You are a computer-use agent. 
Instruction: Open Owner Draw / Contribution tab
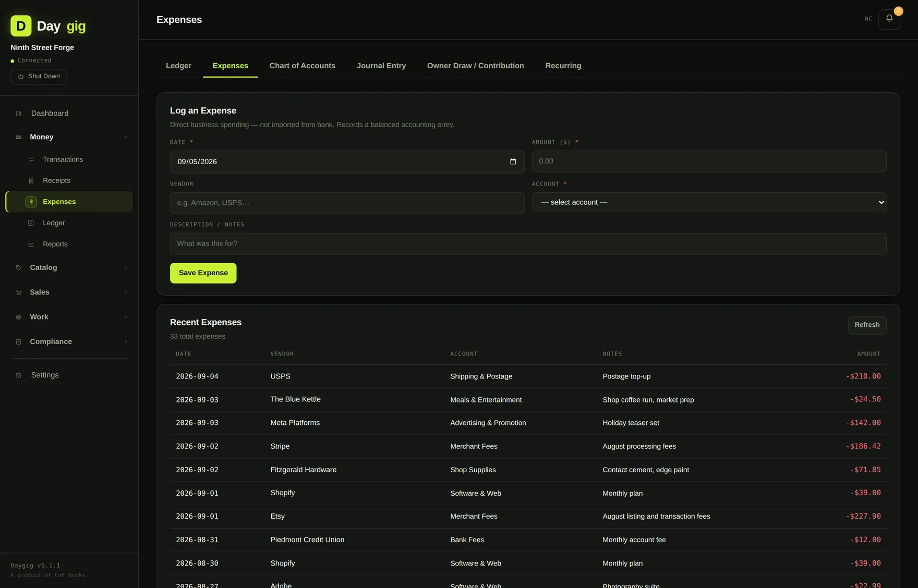[475, 66]
